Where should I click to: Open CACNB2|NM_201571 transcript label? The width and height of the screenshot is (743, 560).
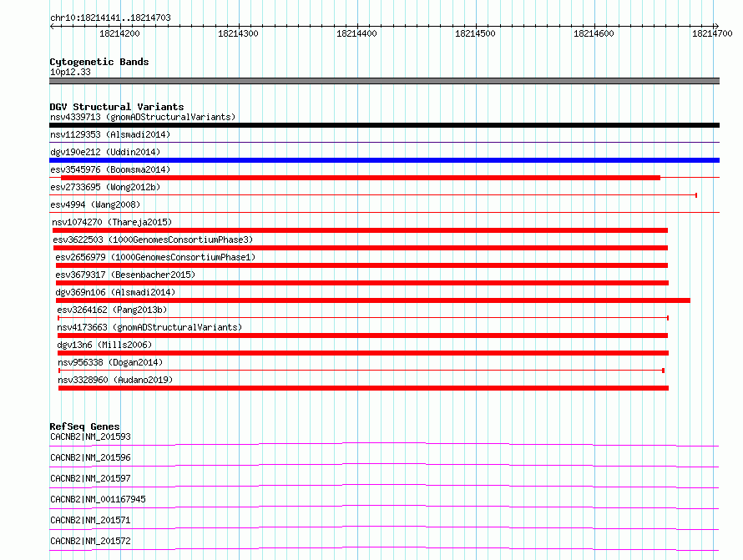90,520
